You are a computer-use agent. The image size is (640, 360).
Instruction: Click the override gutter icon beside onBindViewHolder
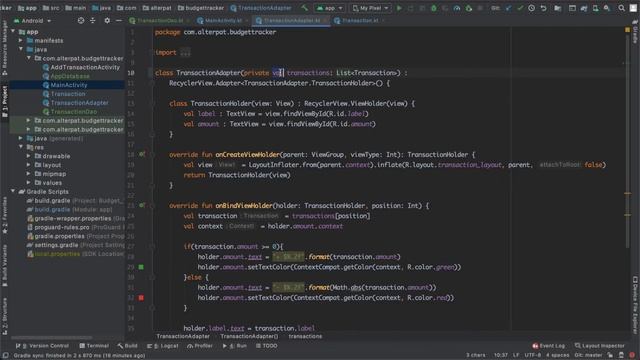(141, 206)
